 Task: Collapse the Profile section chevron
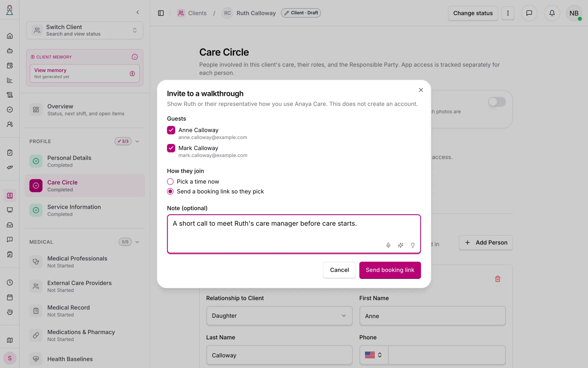137,141
